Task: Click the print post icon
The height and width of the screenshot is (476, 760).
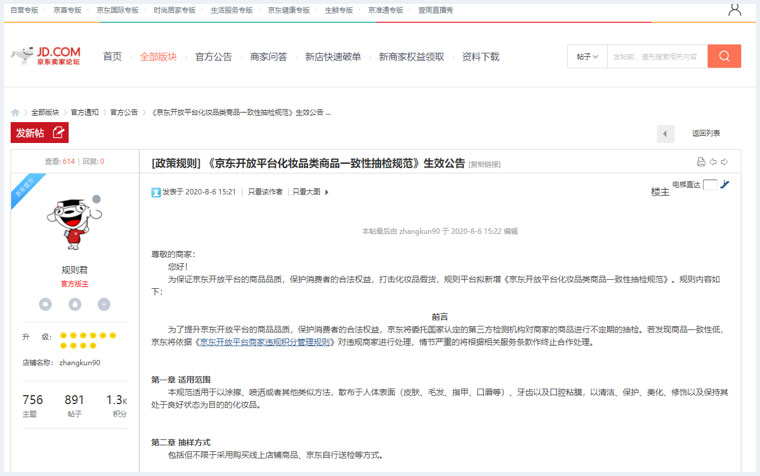Action: (x=701, y=162)
